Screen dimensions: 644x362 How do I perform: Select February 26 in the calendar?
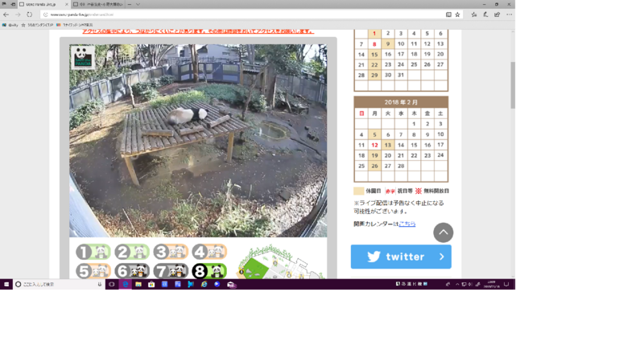click(374, 166)
